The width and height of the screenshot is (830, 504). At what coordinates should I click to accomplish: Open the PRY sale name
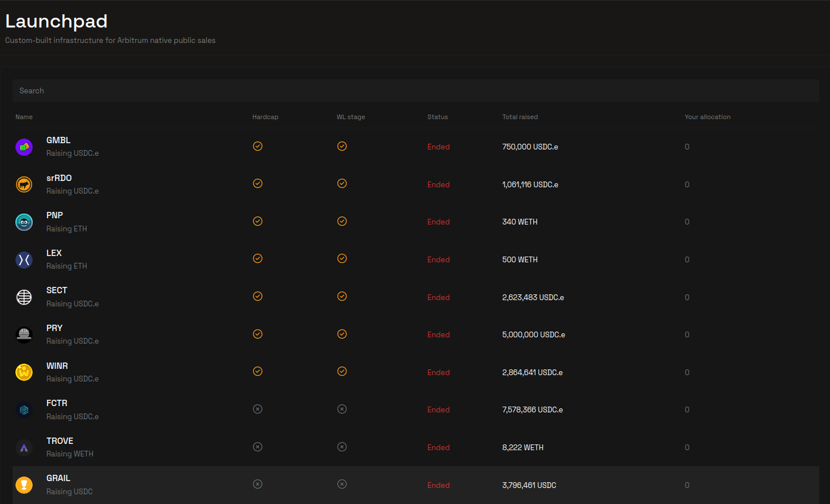(54, 328)
